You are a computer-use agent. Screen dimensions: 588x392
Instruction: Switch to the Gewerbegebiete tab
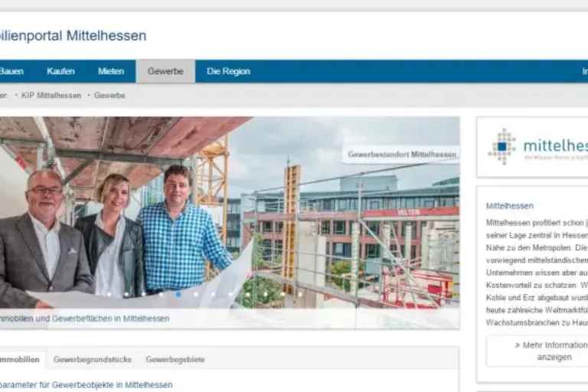coord(175,359)
